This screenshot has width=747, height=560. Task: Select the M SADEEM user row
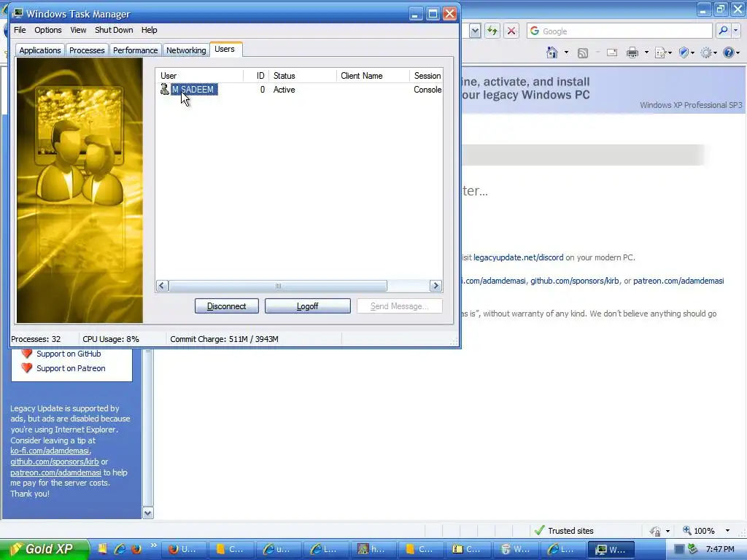click(194, 90)
